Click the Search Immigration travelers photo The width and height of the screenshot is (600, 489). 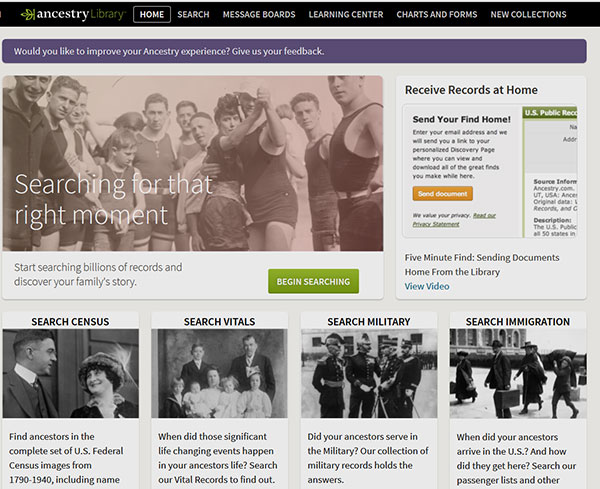[518, 373]
